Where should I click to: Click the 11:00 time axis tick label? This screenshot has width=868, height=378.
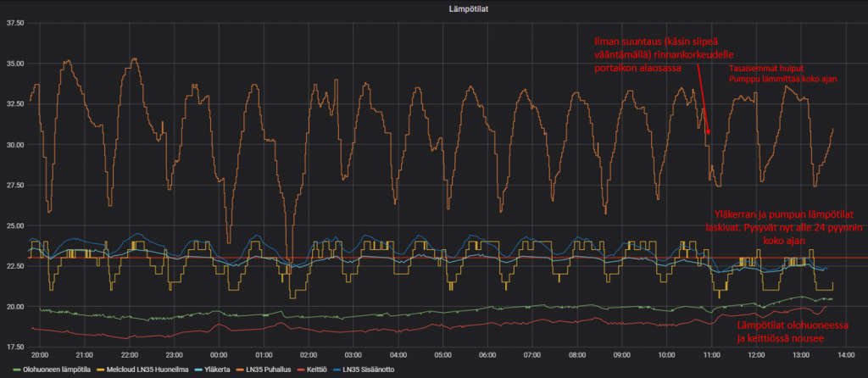[710, 355]
